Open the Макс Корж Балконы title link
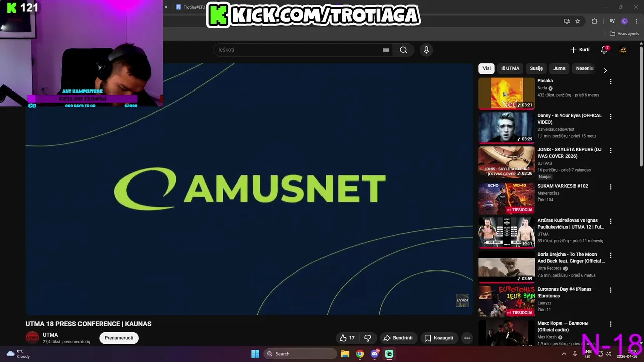 point(562,326)
